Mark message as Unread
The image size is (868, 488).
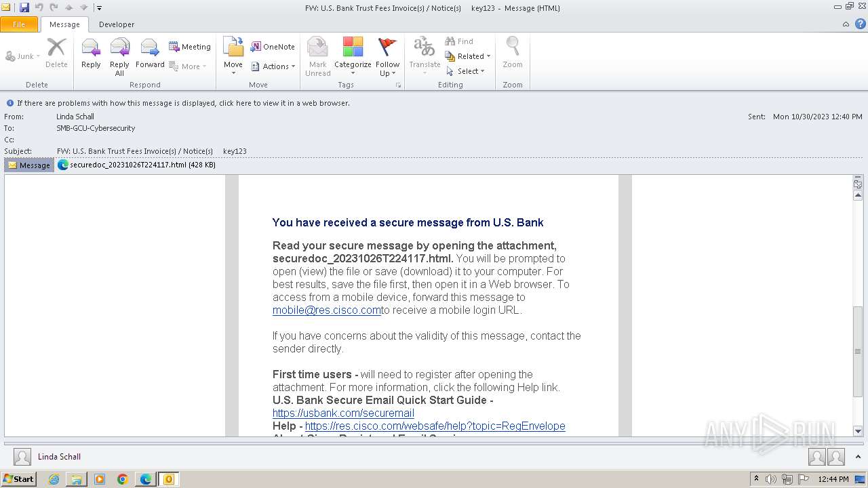(317, 57)
